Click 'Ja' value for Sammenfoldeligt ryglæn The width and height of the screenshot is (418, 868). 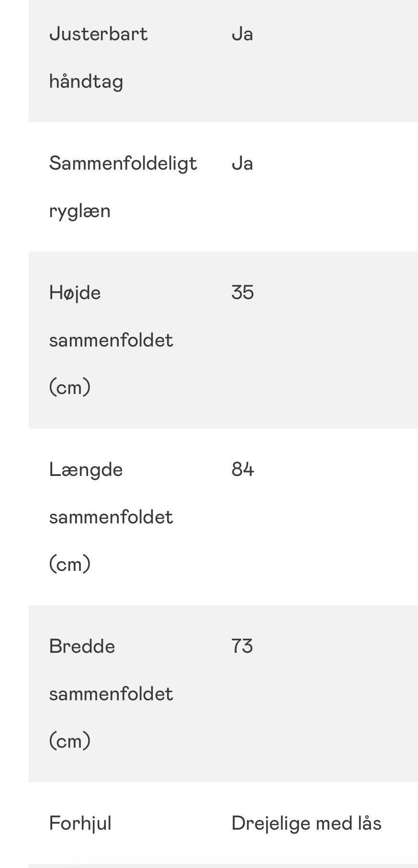tap(242, 163)
